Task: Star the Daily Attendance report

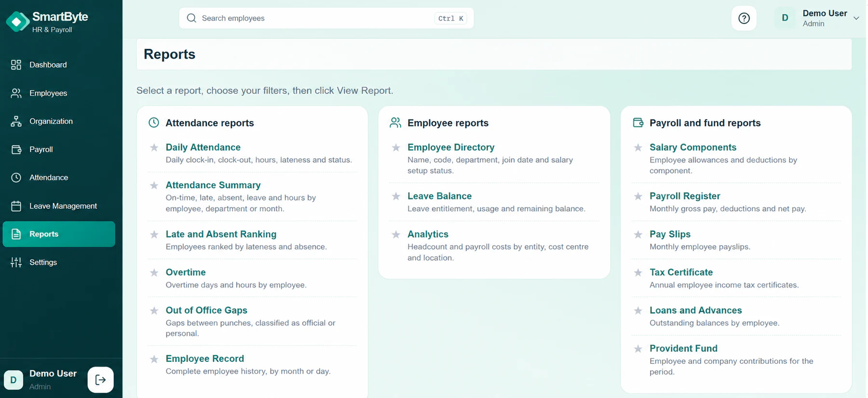Action: tap(154, 148)
